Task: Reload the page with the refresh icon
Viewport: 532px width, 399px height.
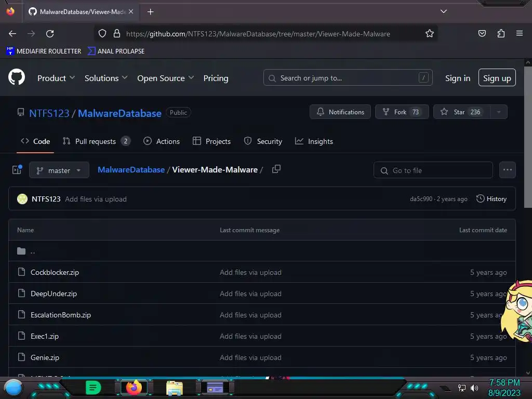Action: coord(50,34)
